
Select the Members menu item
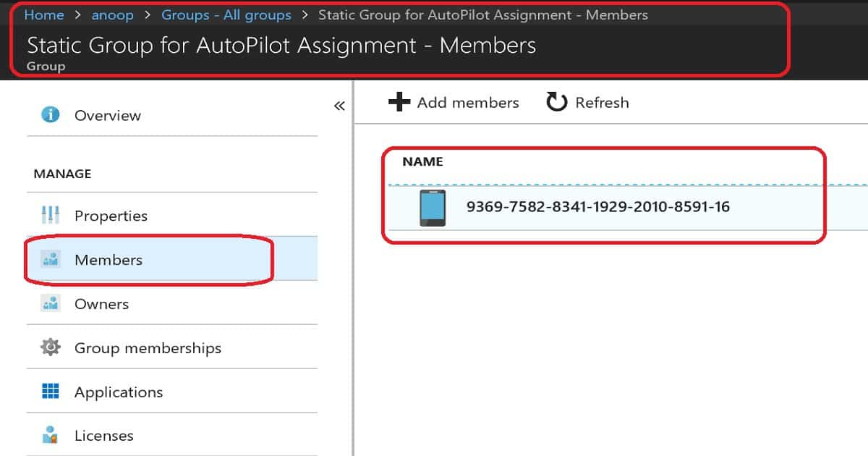pos(172,259)
